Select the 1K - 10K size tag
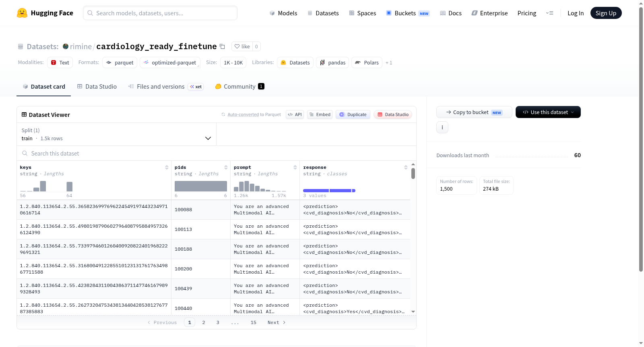This screenshot has height=347, width=644. coord(233,62)
